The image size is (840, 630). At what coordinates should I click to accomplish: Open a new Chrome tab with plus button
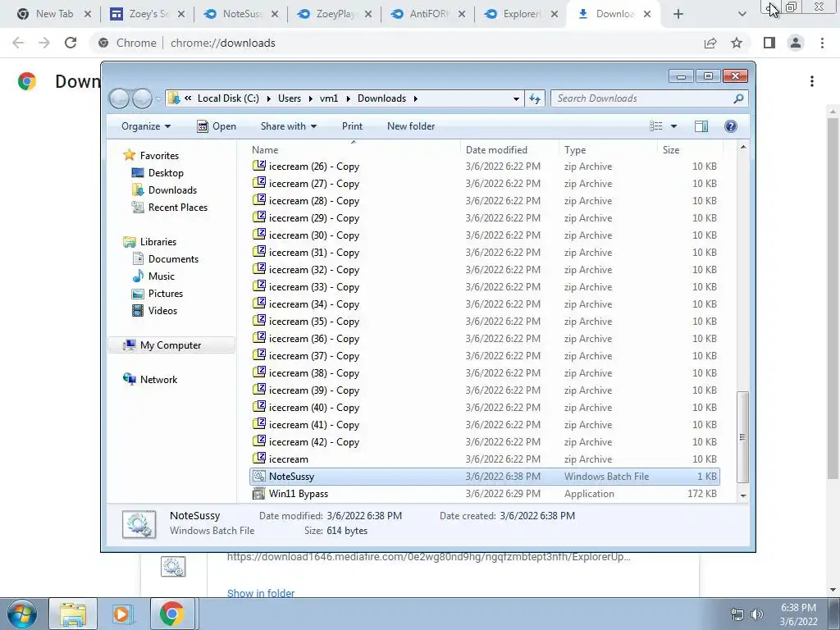(678, 14)
